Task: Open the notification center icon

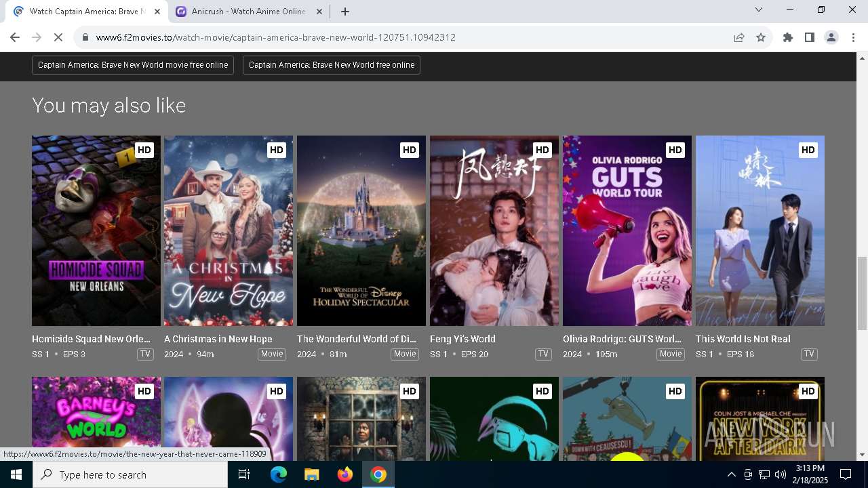Action: click(846, 474)
